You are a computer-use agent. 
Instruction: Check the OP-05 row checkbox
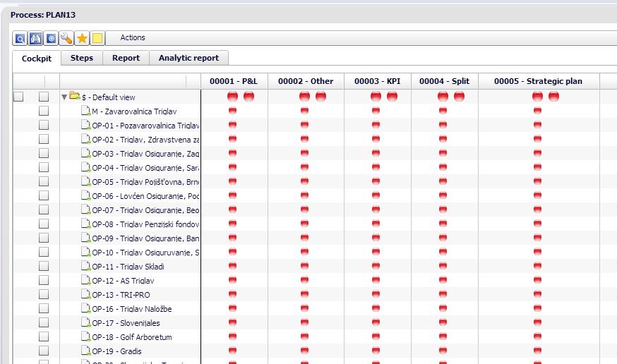pyautogui.click(x=44, y=181)
